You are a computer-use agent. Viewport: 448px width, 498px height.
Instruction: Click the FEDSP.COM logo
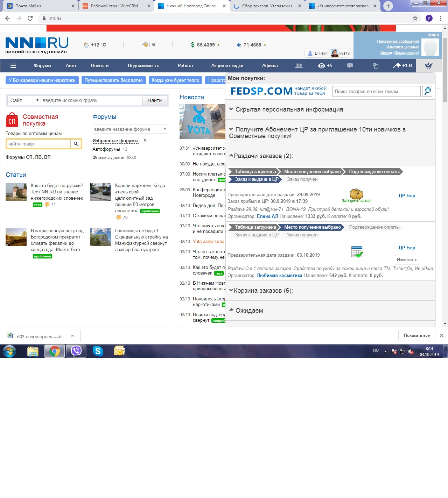[261, 91]
